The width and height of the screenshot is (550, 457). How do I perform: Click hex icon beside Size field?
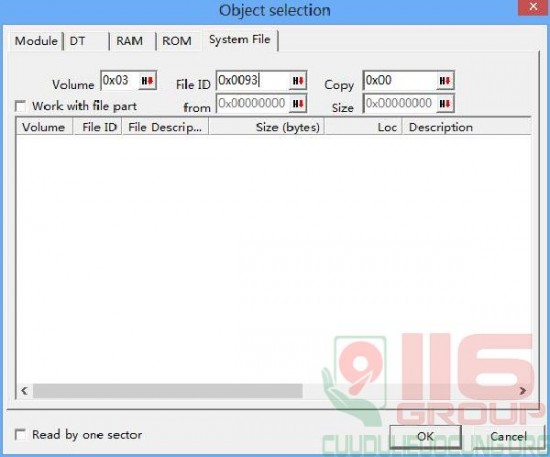(x=445, y=103)
